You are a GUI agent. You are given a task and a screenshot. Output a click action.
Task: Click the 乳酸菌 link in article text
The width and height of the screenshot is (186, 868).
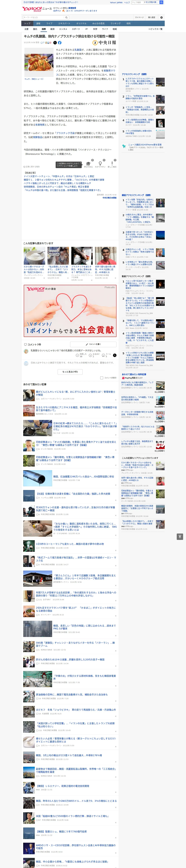(78, 50)
